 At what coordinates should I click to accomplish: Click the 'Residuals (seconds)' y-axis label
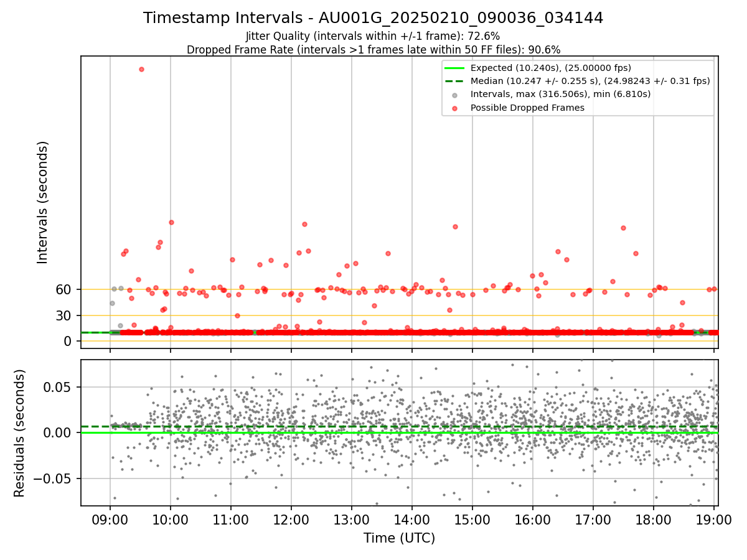pos(20,432)
